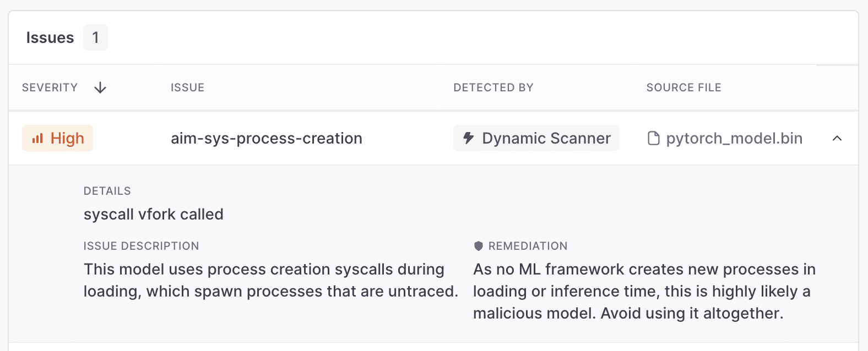Click the 'syscall vfork called' details text

pyautogui.click(x=154, y=215)
